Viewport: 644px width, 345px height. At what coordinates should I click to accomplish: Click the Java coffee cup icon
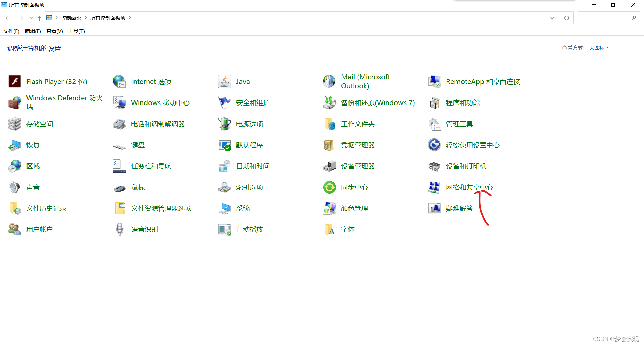tap(225, 81)
